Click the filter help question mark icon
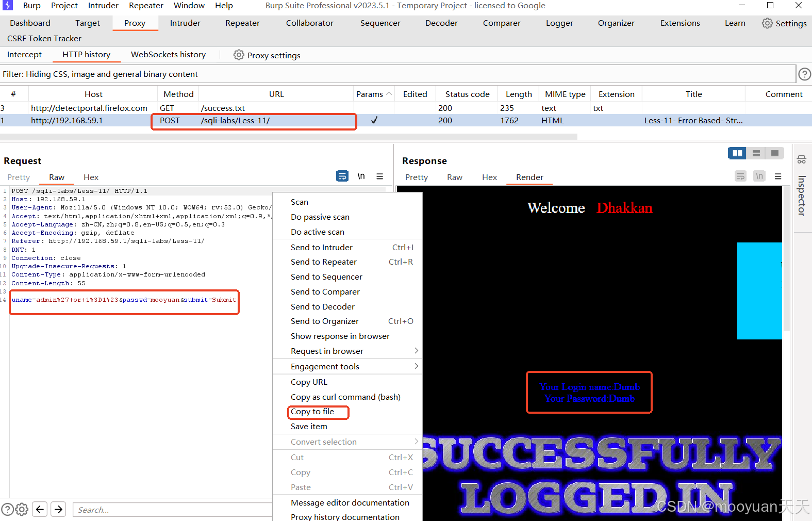 click(x=804, y=74)
